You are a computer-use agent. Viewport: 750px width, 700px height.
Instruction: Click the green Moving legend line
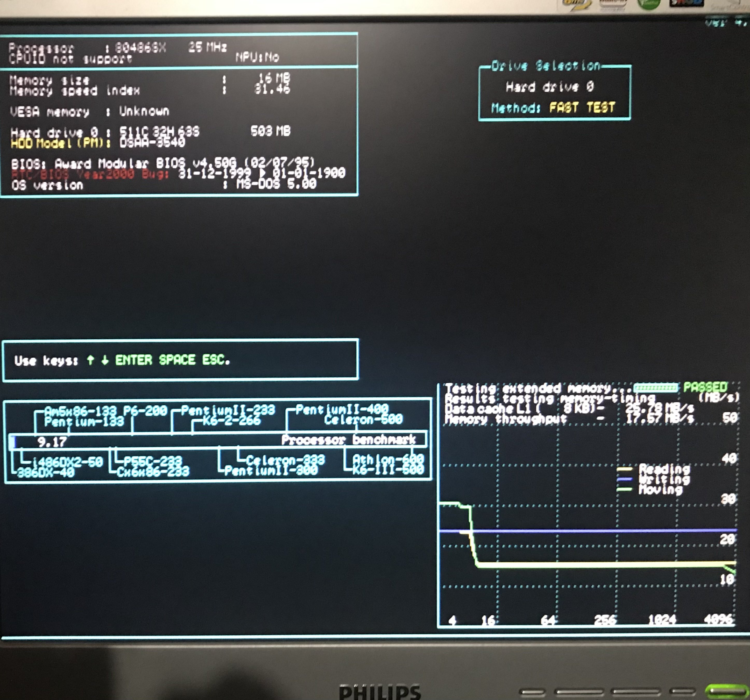tap(624, 490)
